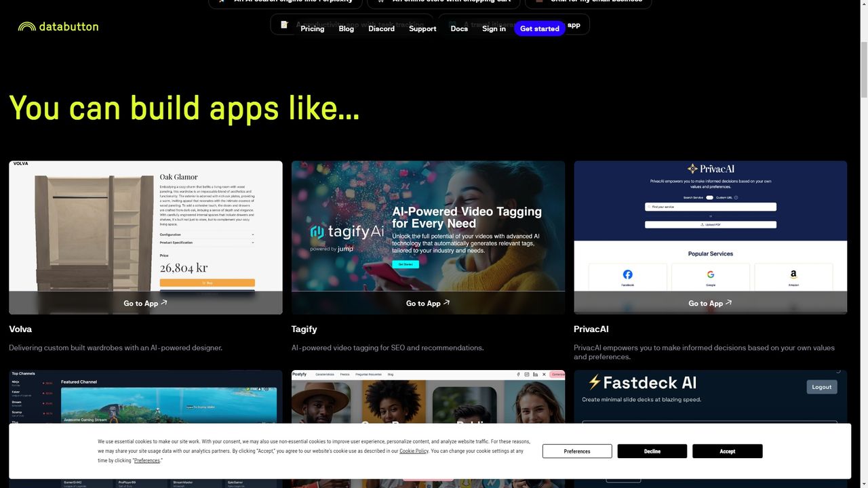Click the arrow icon on Tagify's Go to App
This screenshot has height=488, width=868.
point(446,303)
